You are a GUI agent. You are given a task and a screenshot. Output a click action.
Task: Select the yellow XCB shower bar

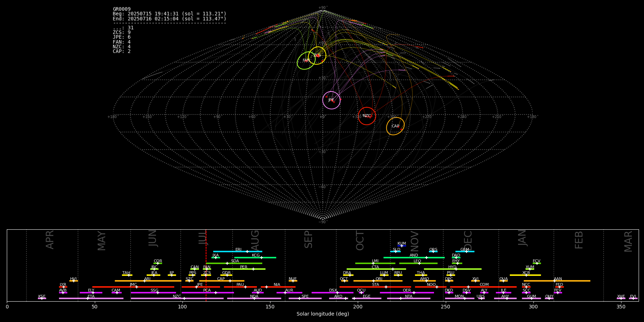525,275
